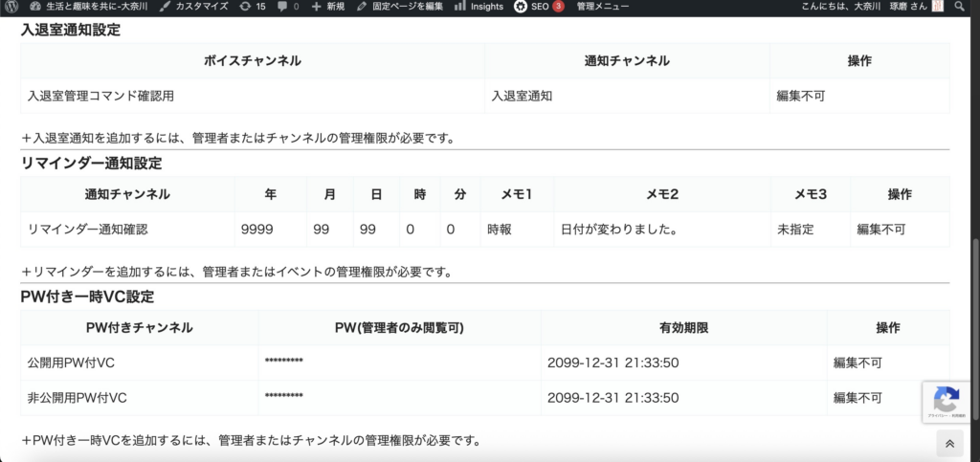Click the reCAPTCHA badge icon

(x=946, y=398)
